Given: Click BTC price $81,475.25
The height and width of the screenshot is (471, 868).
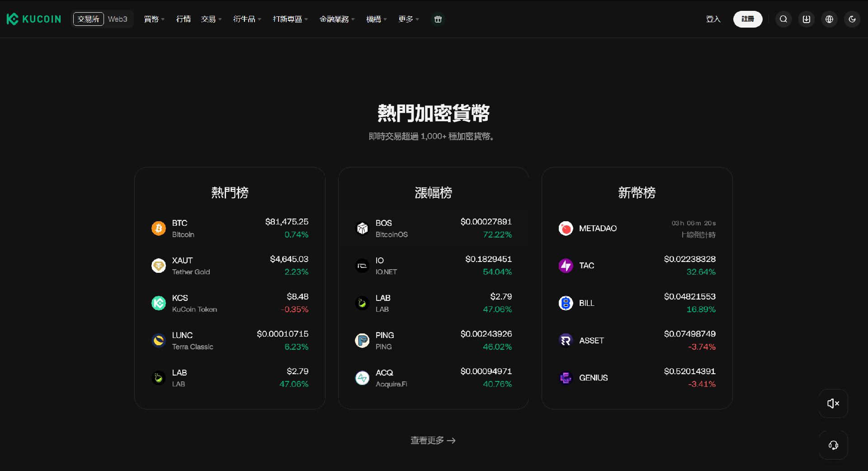Looking at the screenshot, I should coord(287,222).
